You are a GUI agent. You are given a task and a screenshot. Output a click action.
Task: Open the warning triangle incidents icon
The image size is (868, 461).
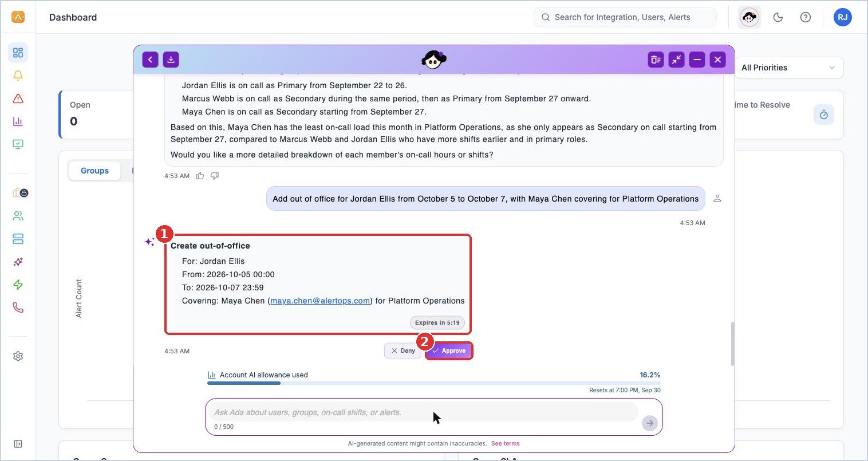coord(18,98)
